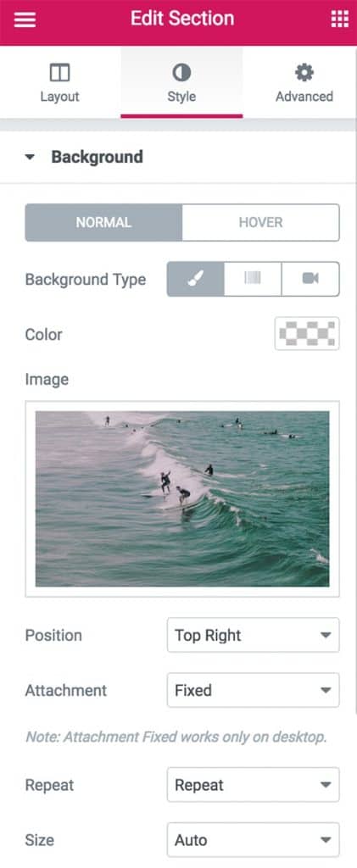Go to the Advanced tab
Image resolution: width=357 pixels, height=868 pixels.
point(304,83)
